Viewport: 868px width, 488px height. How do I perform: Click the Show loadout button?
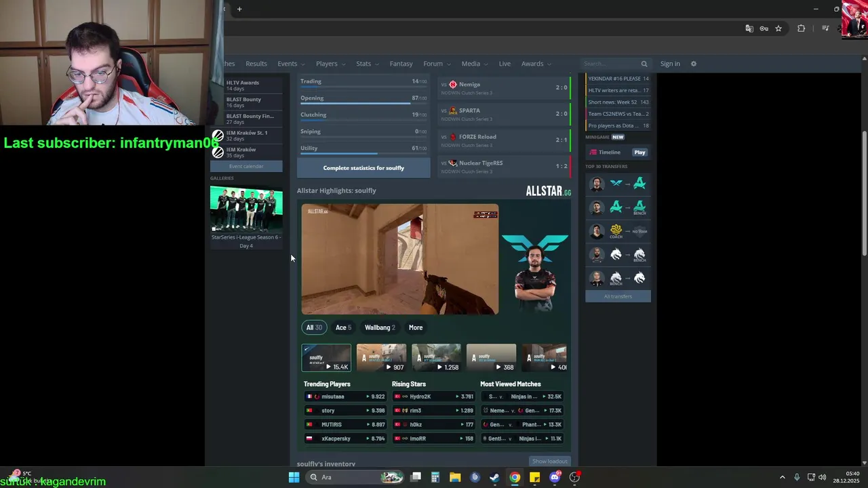pyautogui.click(x=550, y=462)
